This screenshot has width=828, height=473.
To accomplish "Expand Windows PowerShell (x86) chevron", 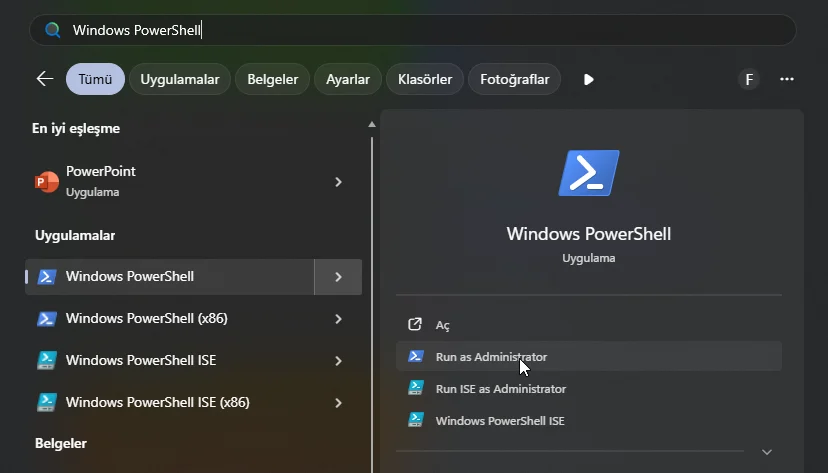I will pos(338,318).
